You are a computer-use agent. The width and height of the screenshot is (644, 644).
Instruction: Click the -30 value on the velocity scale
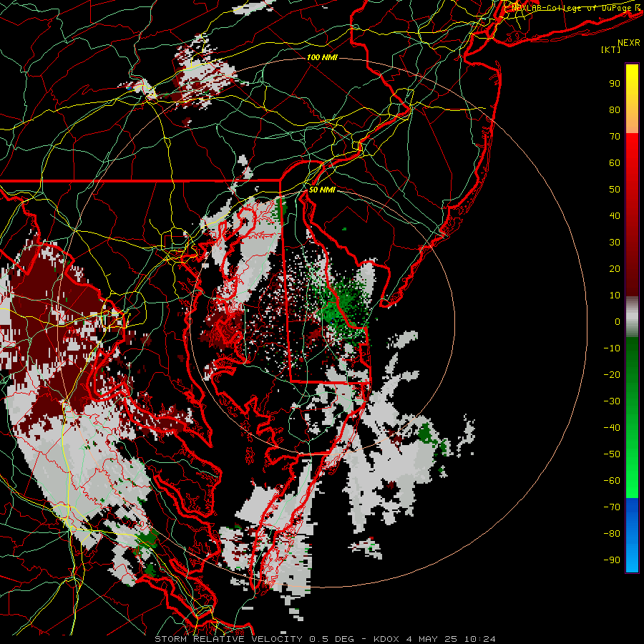[612, 401]
